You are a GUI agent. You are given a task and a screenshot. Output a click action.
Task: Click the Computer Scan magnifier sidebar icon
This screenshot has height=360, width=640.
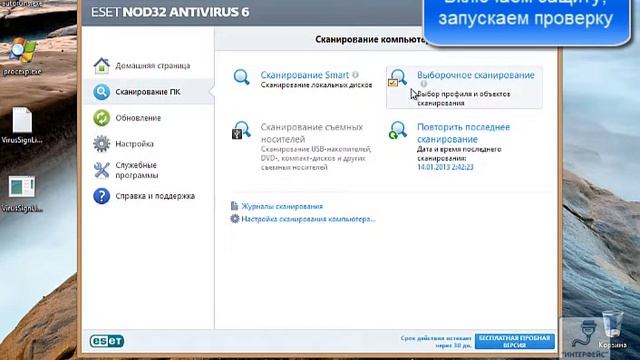click(x=101, y=91)
